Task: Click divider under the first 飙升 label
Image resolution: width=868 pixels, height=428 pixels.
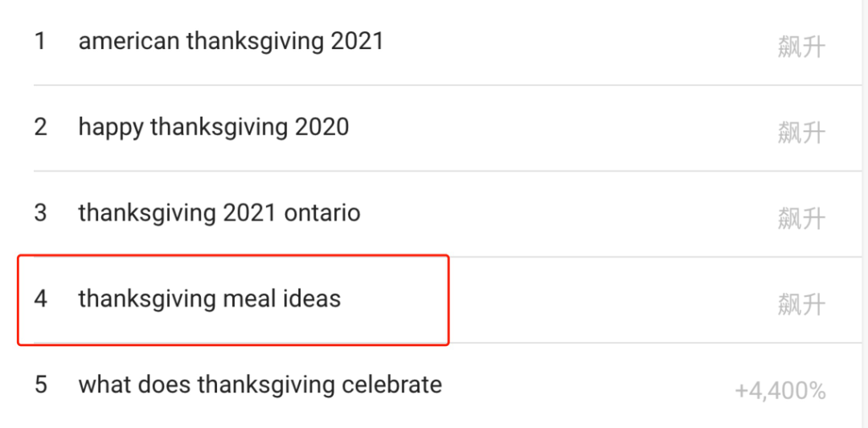Action: click(x=801, y=84)
